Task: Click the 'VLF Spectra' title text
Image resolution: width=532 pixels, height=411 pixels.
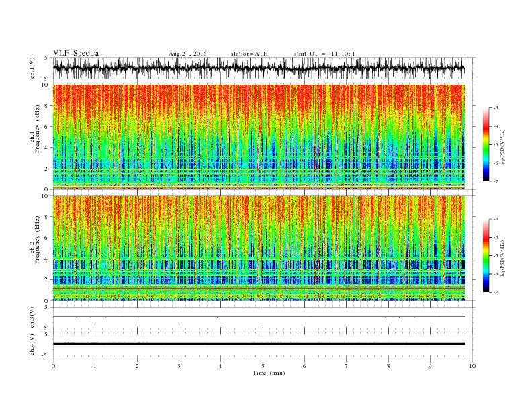Action: pos(76,53)
